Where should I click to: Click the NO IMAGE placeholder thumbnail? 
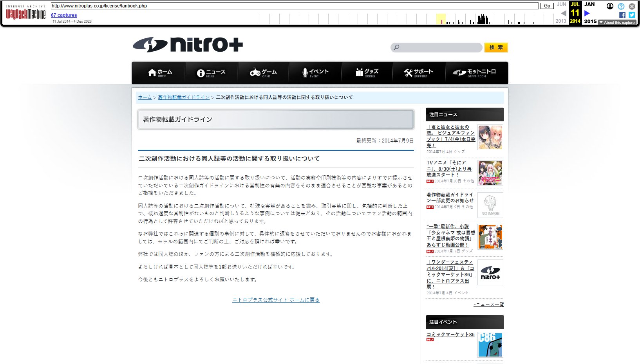coord(490,205)
